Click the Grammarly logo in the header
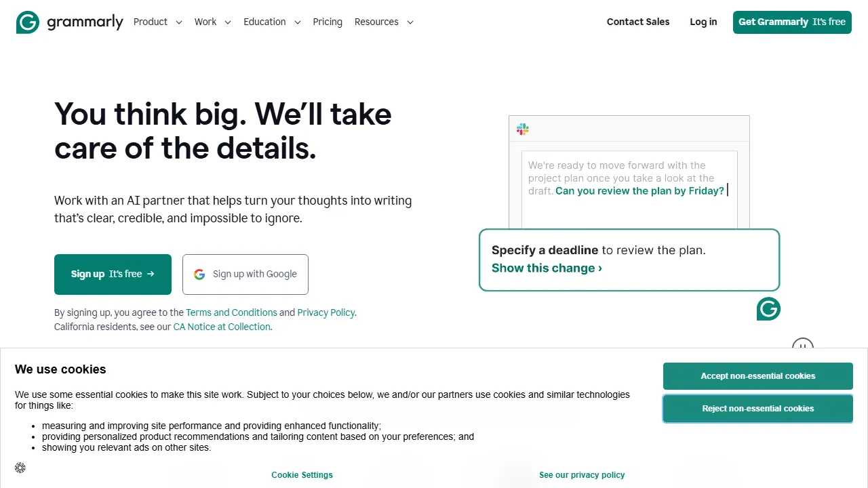 pyautogui.click(x=69, y=22)
